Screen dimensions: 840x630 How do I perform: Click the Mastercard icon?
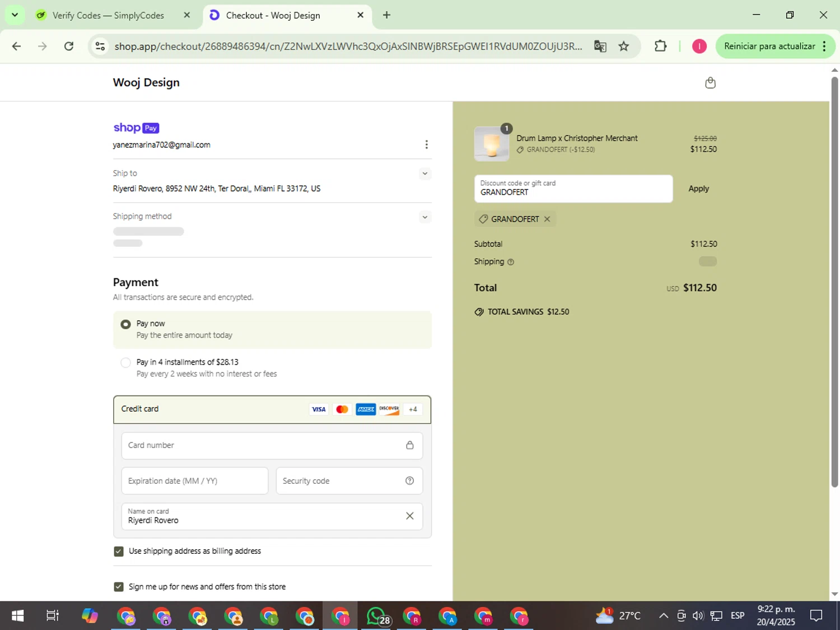(342, 409)
